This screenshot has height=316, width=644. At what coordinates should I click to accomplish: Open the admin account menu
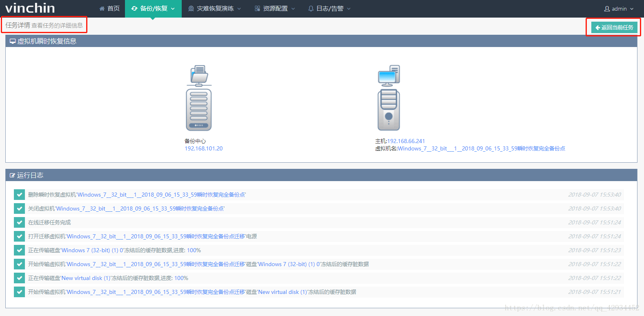click(x=619, y=9)
